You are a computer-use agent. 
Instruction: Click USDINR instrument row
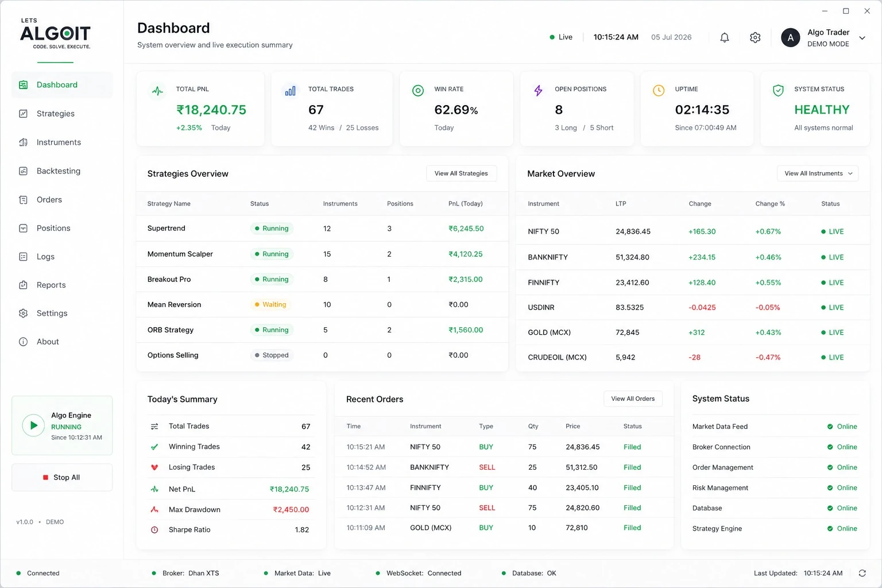coord(693,307)
